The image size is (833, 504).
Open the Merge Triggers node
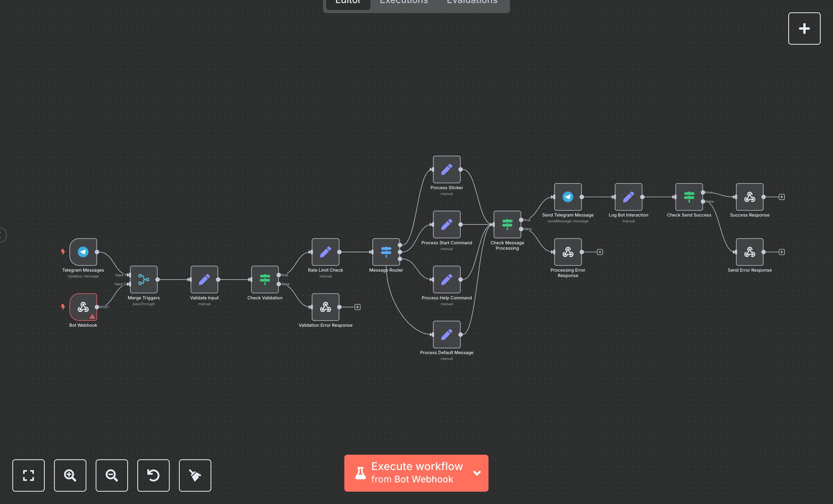pyautogui.click(x=143, y=279)
